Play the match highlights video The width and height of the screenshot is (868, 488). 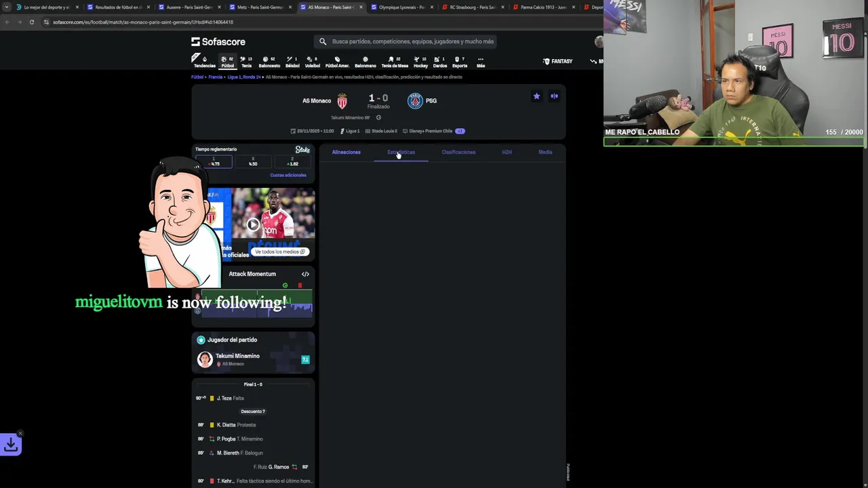point(253,224)
